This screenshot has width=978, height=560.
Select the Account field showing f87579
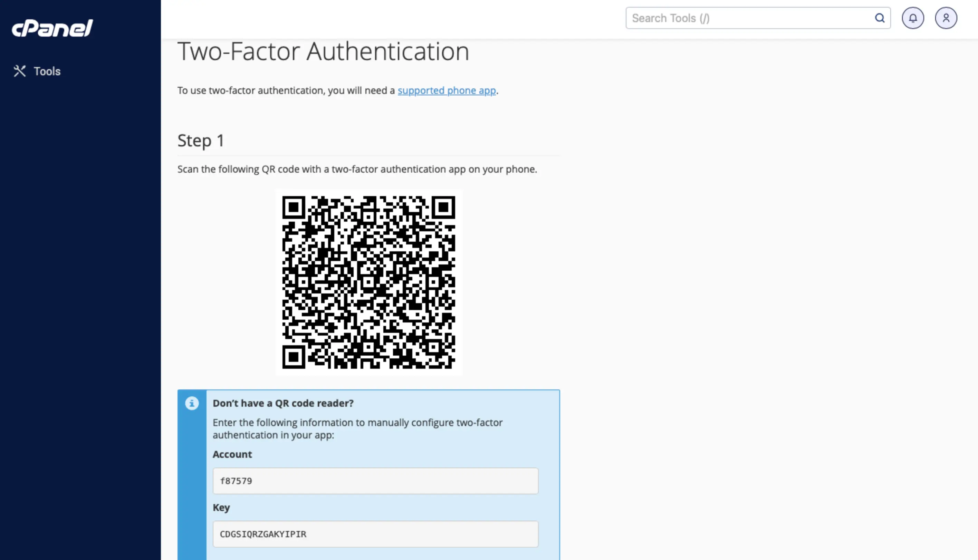pyautogui.click(x=375, y=481)
